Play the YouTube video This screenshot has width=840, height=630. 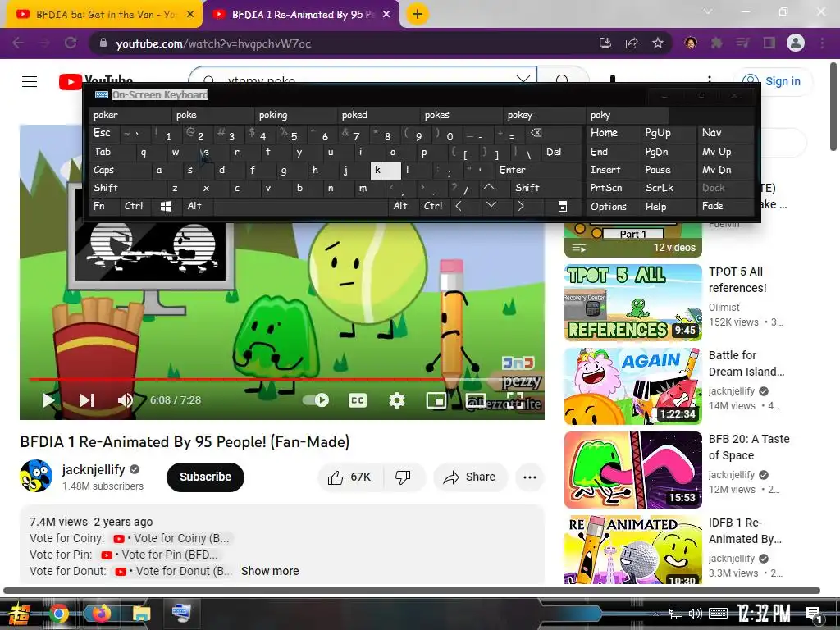(48, 399)
